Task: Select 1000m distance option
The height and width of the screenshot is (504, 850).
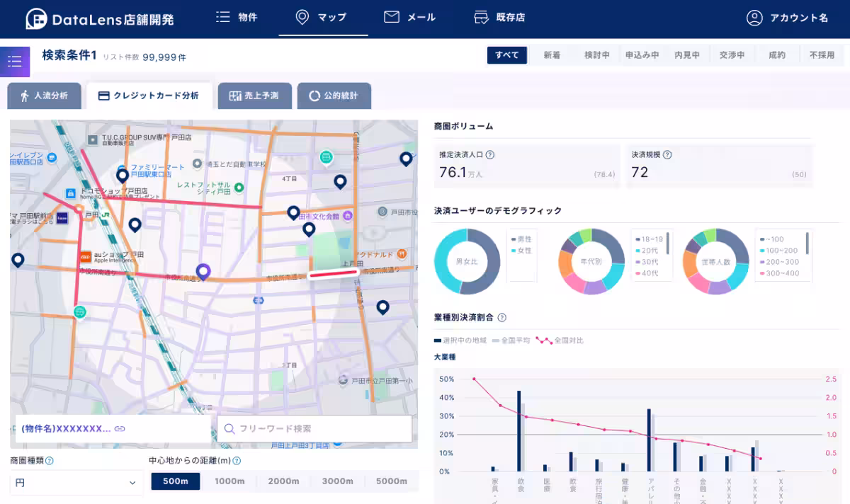Action: [229, 481]
